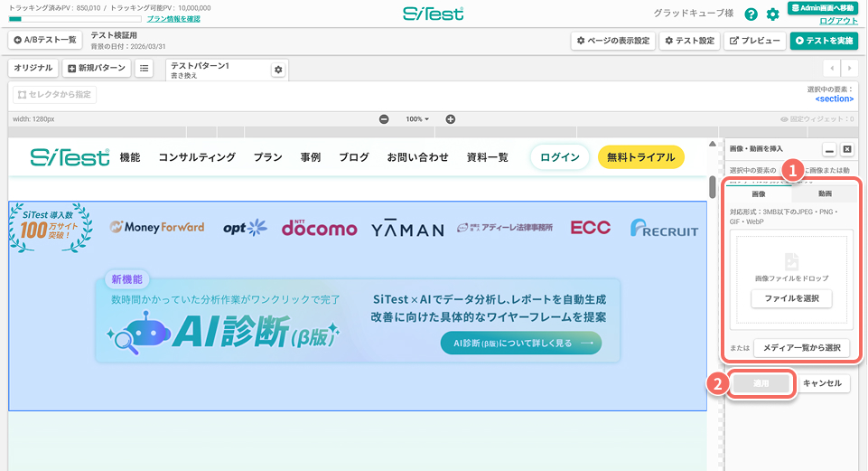Click the <section> selected element link

(835, 99)
